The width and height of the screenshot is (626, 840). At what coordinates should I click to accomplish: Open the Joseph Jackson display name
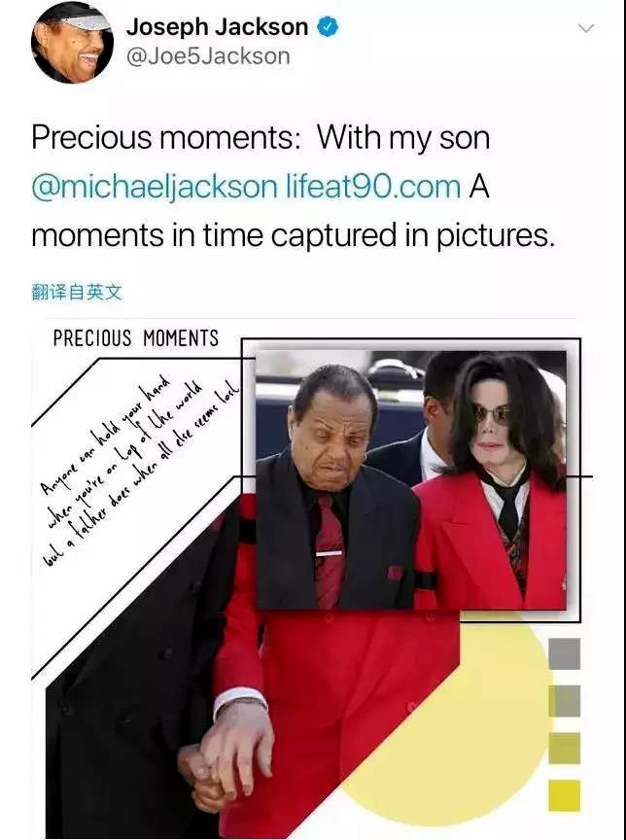tap(217, 27)
